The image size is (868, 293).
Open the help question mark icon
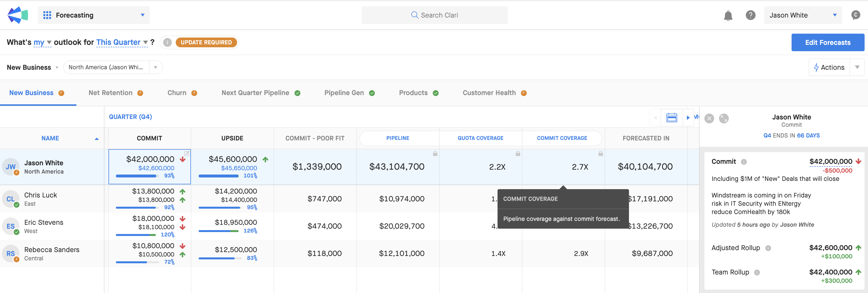tap(750, 15)
